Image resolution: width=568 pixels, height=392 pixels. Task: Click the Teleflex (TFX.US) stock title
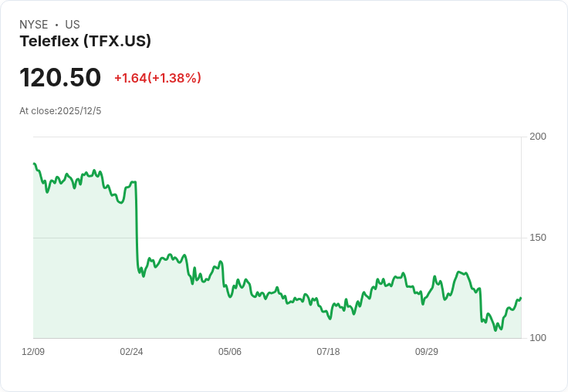(85, 42)
